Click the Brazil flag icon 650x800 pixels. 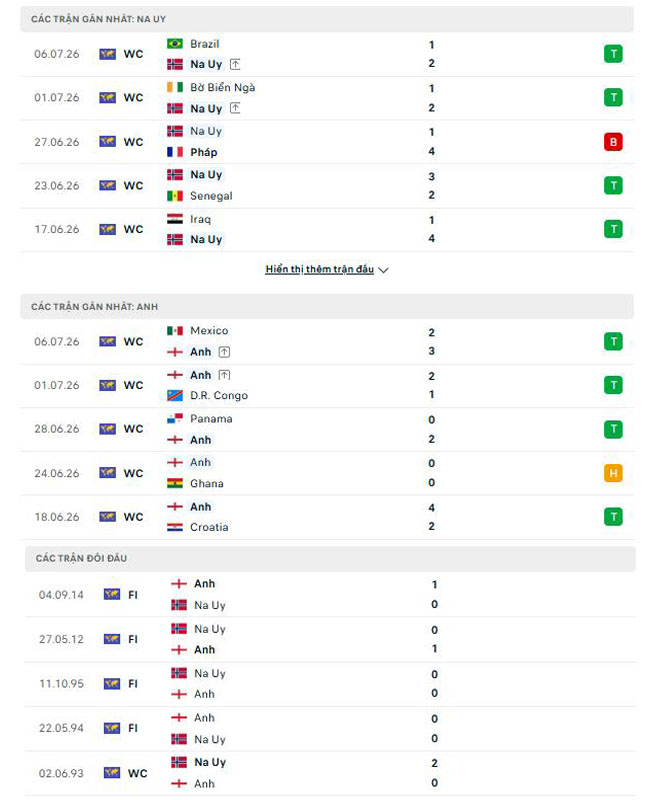174,44
